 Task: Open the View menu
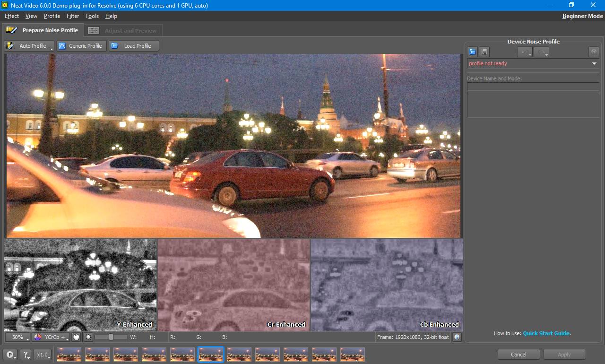click(x=31, y=16)
